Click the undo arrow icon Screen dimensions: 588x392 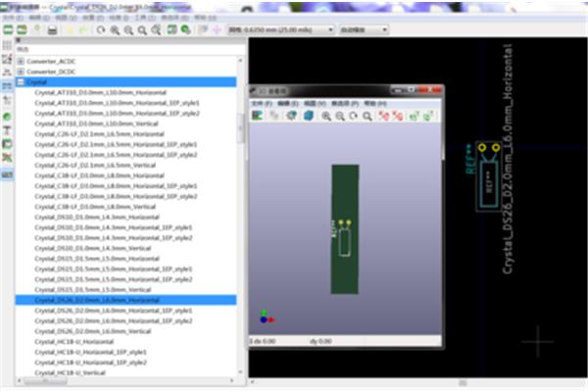coord(70,30)
